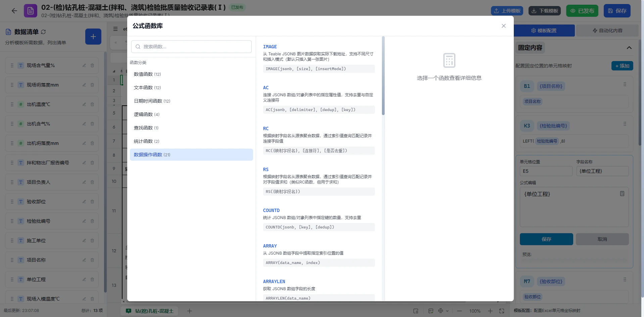The width and height of the screenshot is (644, 317).
Task: Collapse the 固定内容 section
Action: (629, 48)
